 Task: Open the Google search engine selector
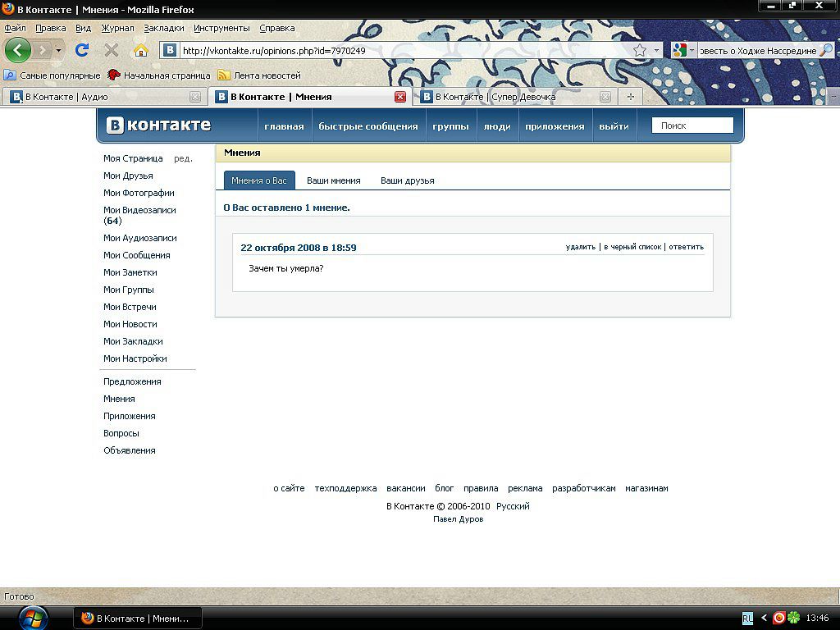683,50
